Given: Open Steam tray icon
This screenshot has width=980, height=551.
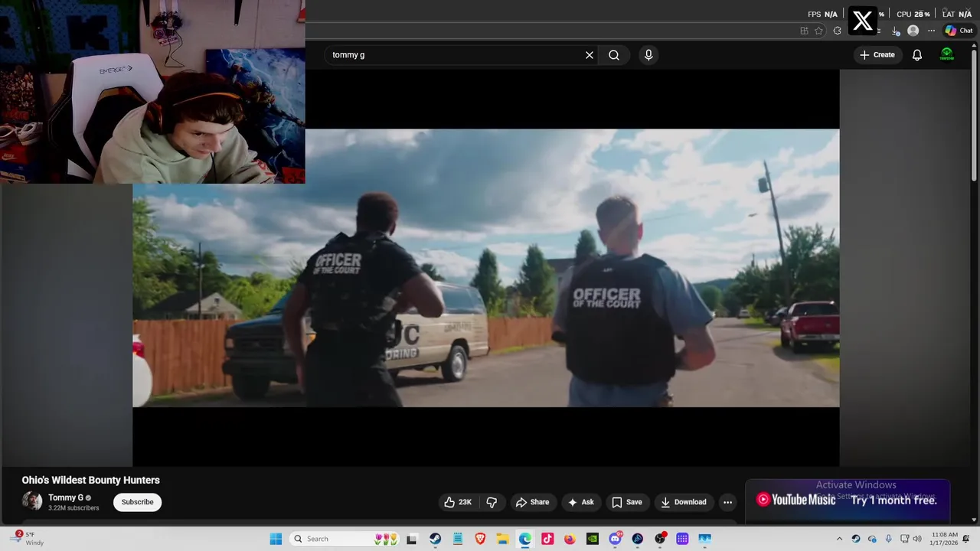Looking at the screenshot, I should click(856, 539).
